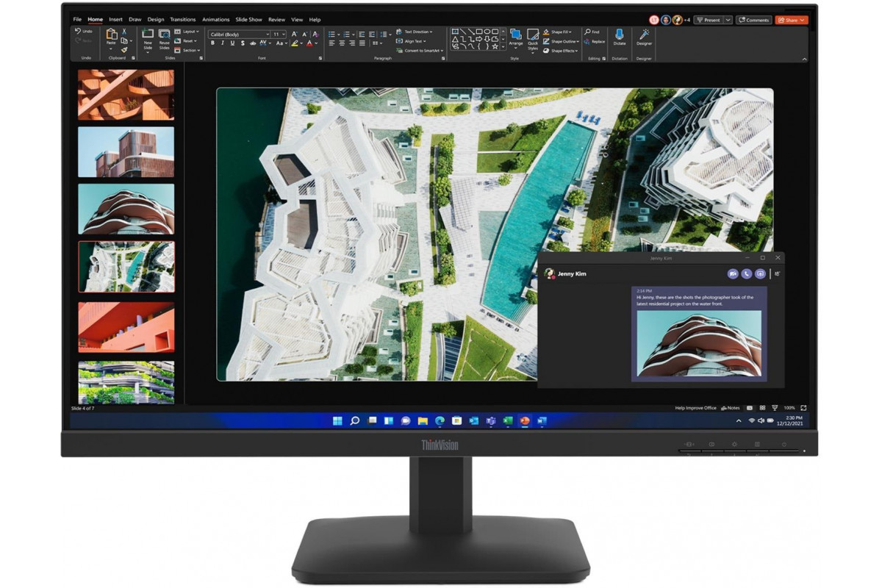882x588 pixels.
Task: Switch to the Design tab
Action: (x=155, y=20)
